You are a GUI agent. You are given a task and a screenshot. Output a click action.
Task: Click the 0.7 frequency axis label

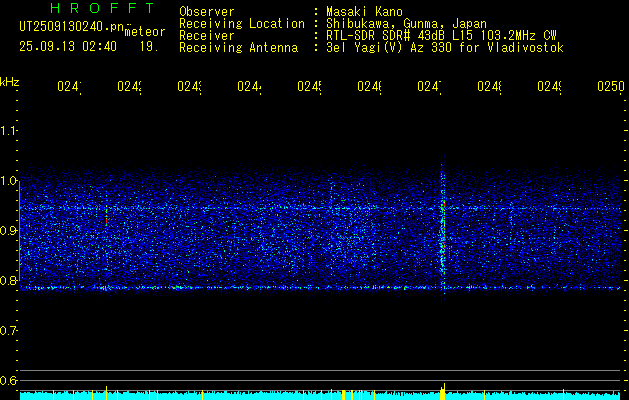[x=8, y=330]
